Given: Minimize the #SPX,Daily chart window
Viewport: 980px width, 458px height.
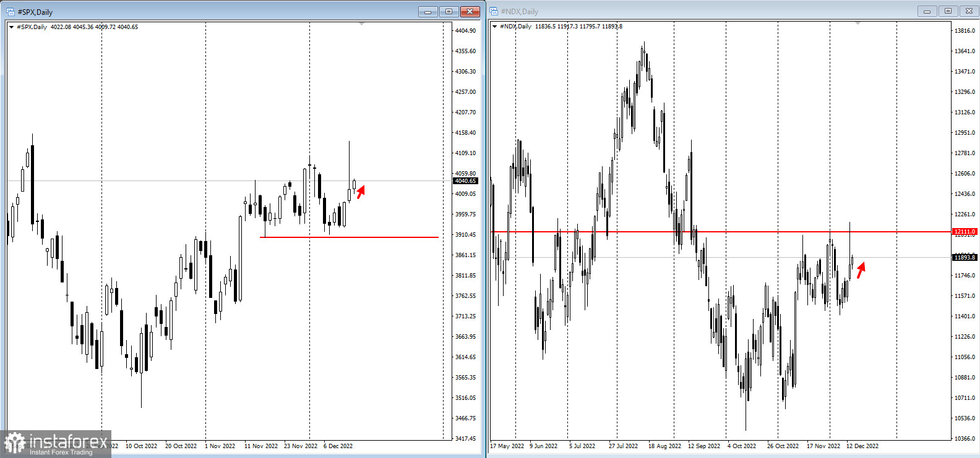Looking at the screenshot, I should (x=428, y=12).
